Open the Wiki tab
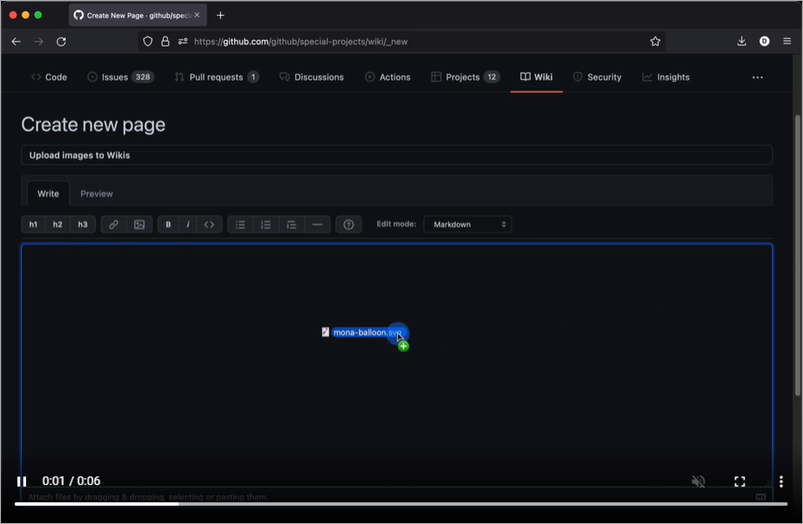The width and height of the screenshot is (803, 524). pos(536,77)
